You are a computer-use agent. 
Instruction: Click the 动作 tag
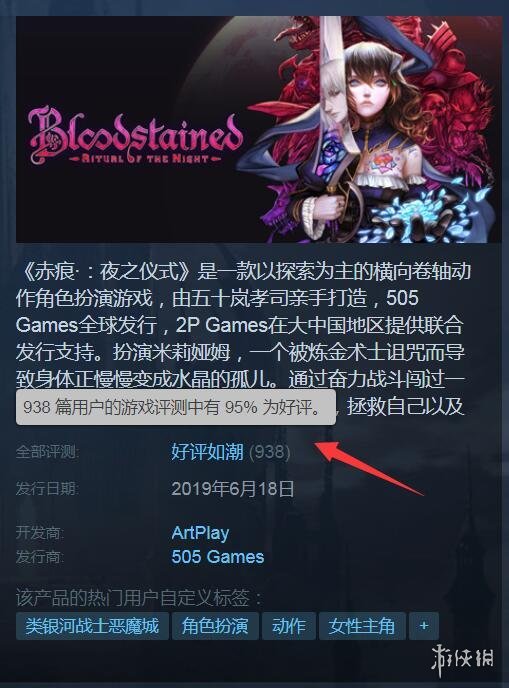point(289,626)
